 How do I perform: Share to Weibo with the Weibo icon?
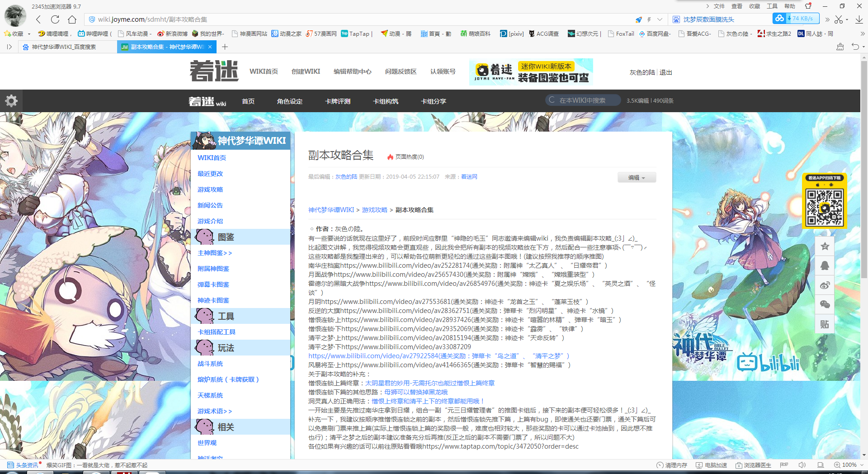(825, 285)
